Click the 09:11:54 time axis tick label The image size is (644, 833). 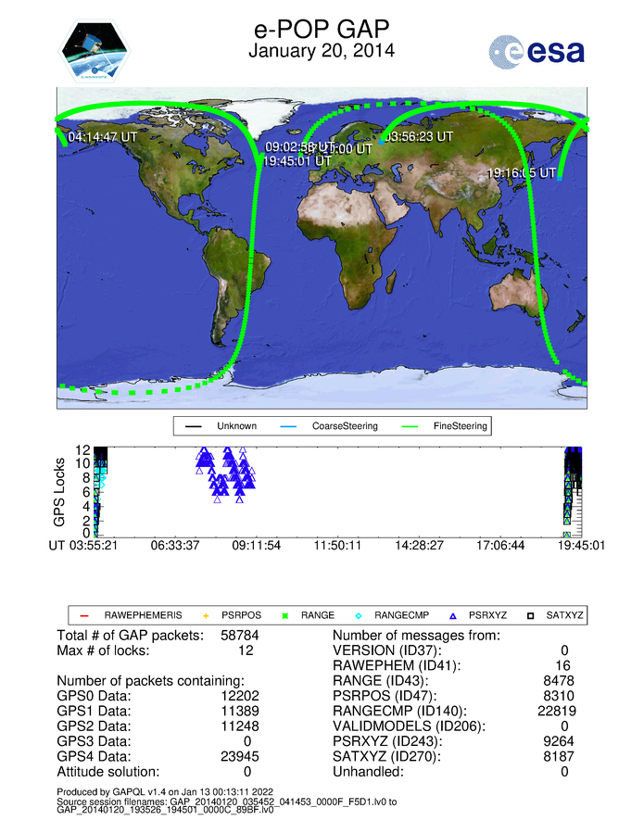click(256, 546)
